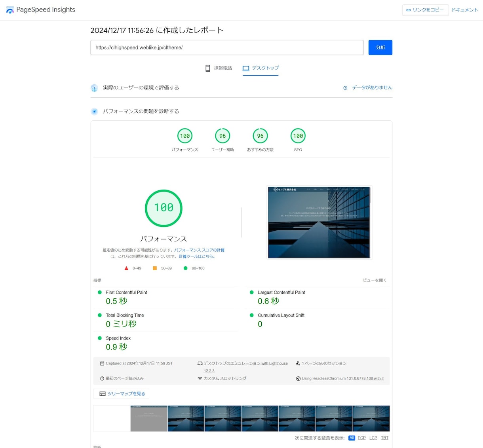483x448 pixels.
Task: Click the treemap icon in ツリーマップを見る
Action: point(103,394)
